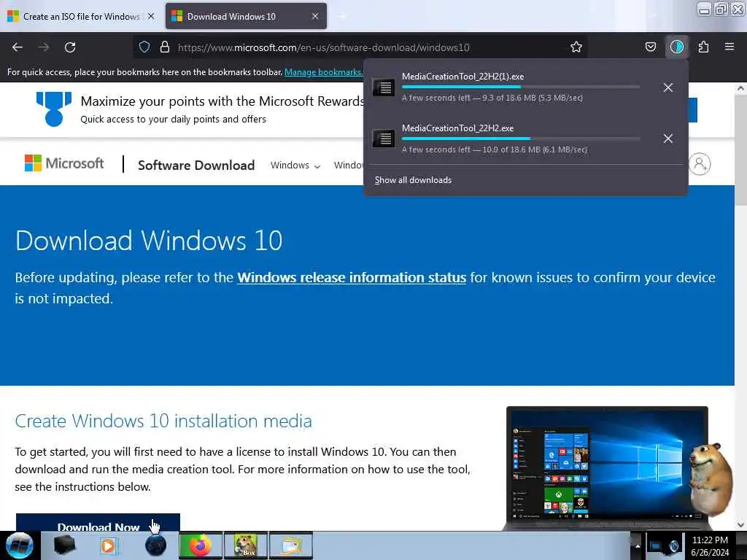The image size is (747, 560).
Task: Open tracking protection shield icon
Action: pos(144,47)
